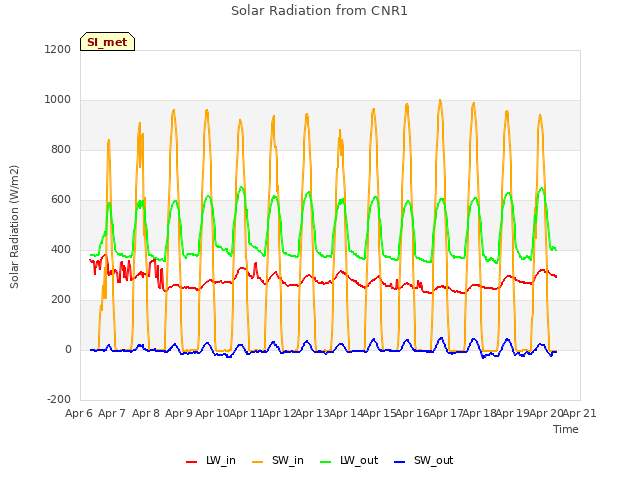Click the SI_met annotation label
This screenshot has height=480, width=640.
click(107, 42)
